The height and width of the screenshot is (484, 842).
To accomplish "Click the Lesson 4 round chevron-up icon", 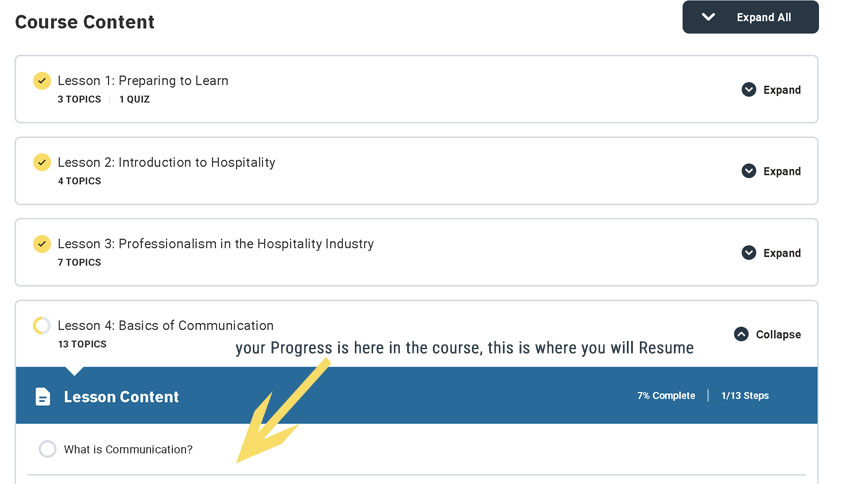I will [741, 334].
